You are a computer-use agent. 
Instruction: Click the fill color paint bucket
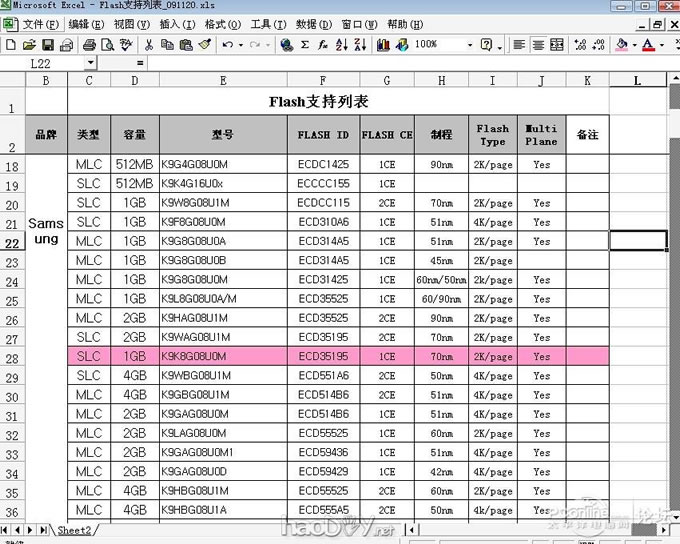coord(622,45)
